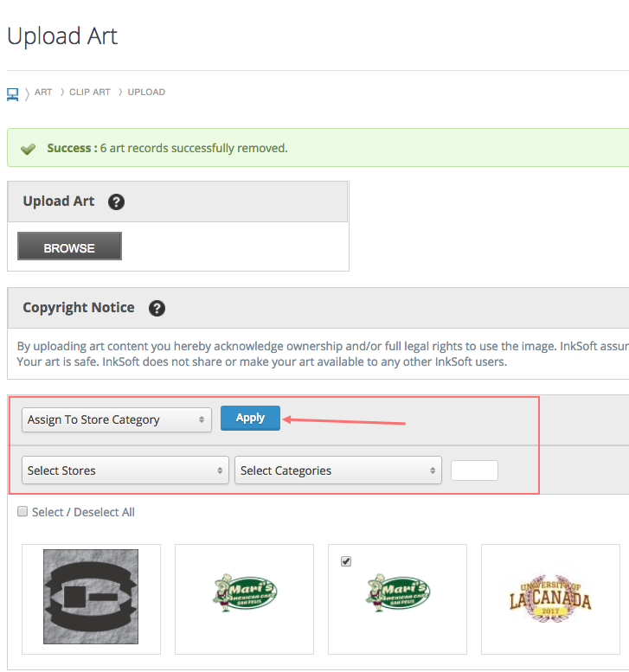Select the gray textured logo thumbnail
The height and width of the screenshot is (672, 629).
(91, 598)
